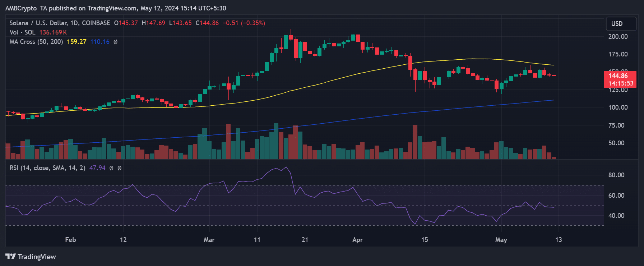Click the Apr date label on time axis
Viewport: 644px width, 266px height.
click(x=357, y=240)
